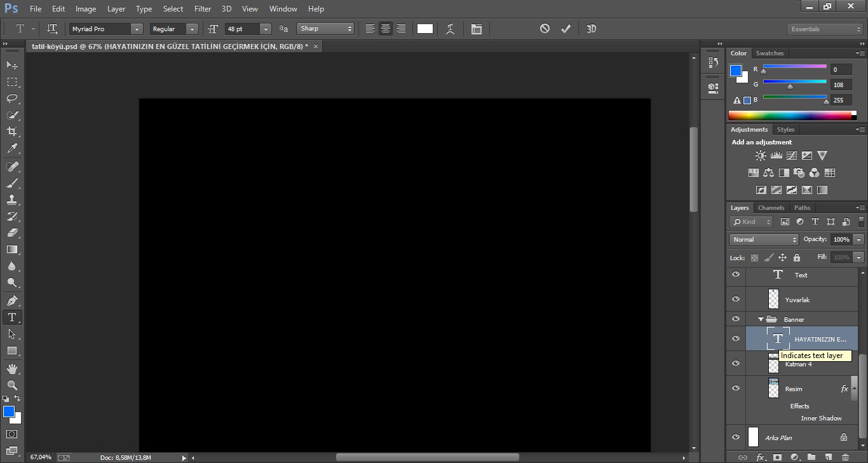Toggle Lock all
868x463 pixels.
tap(797, 258)
